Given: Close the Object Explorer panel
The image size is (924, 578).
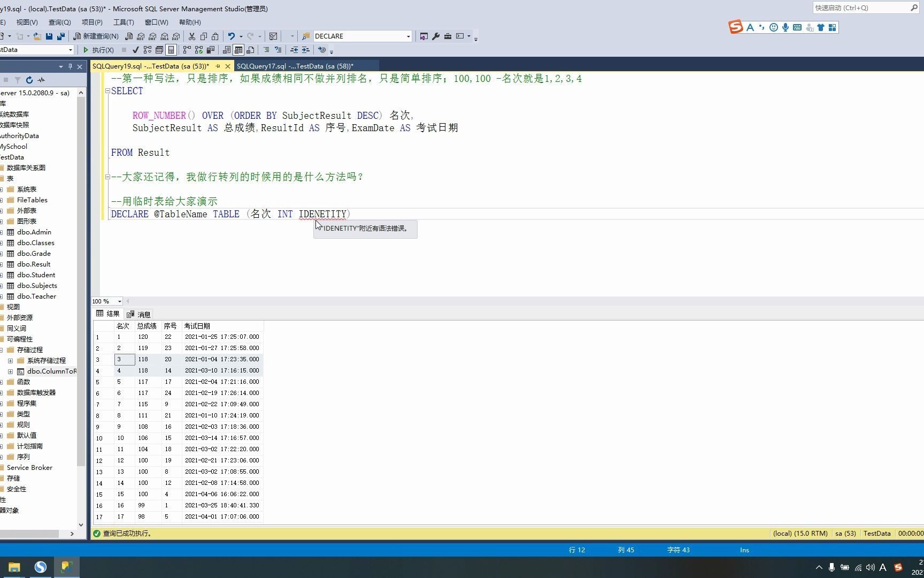Looking at the screenshot, I should point(80,66).
